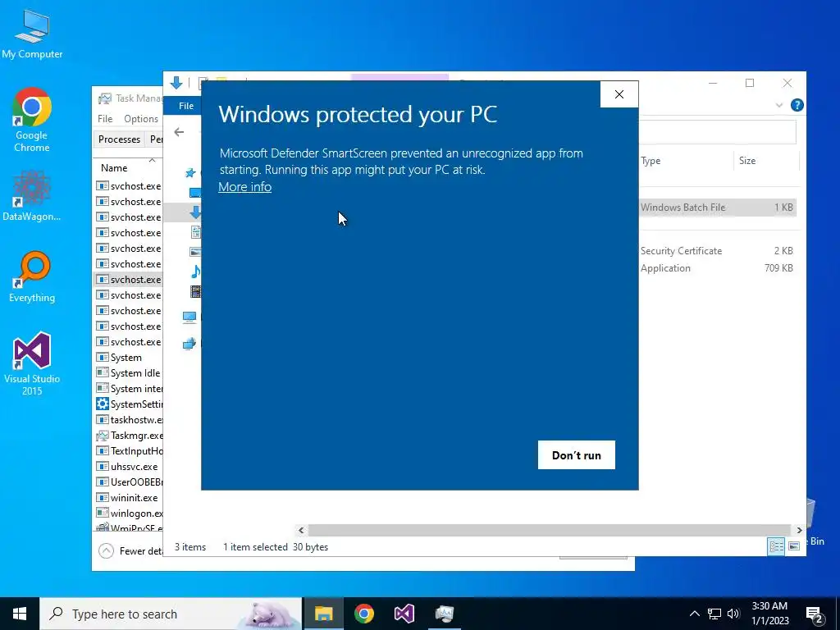
Task: Minimize the File Explorer window
Action: point(713,83)
